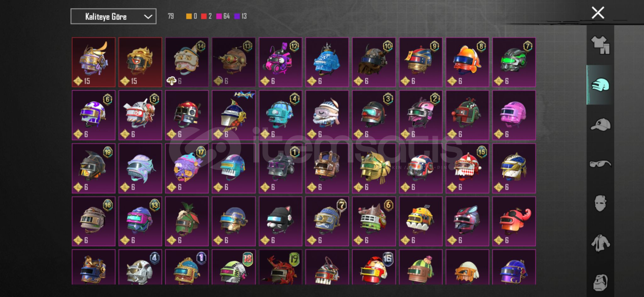Close the inventory with the X icon
Viewport: 644px width, 297px height.
(x=598, y=13)
